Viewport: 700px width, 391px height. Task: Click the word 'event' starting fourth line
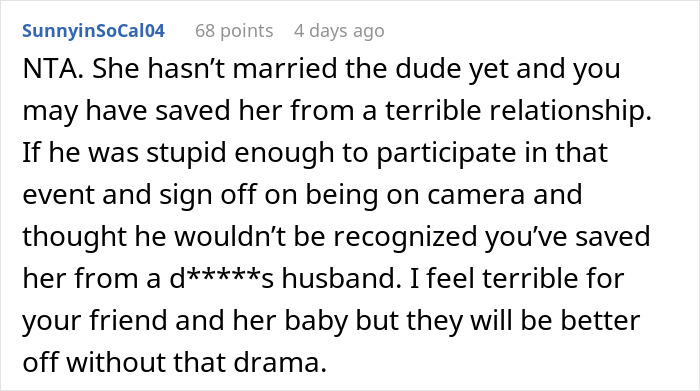click(x=58, y=195)
